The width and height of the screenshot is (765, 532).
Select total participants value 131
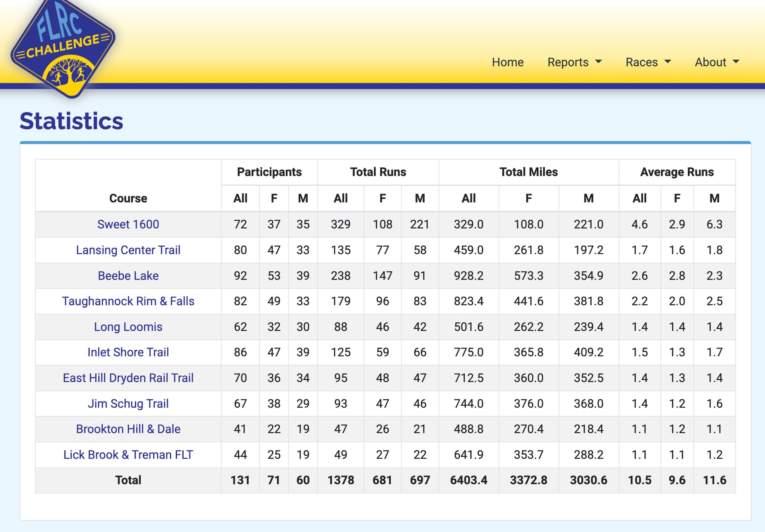click(x=240, y=480)
